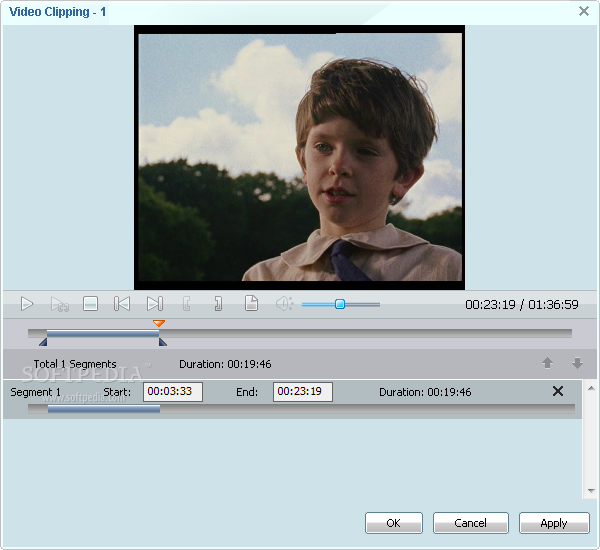Click scrollbar up arrow in segment list

click(591, 388)
